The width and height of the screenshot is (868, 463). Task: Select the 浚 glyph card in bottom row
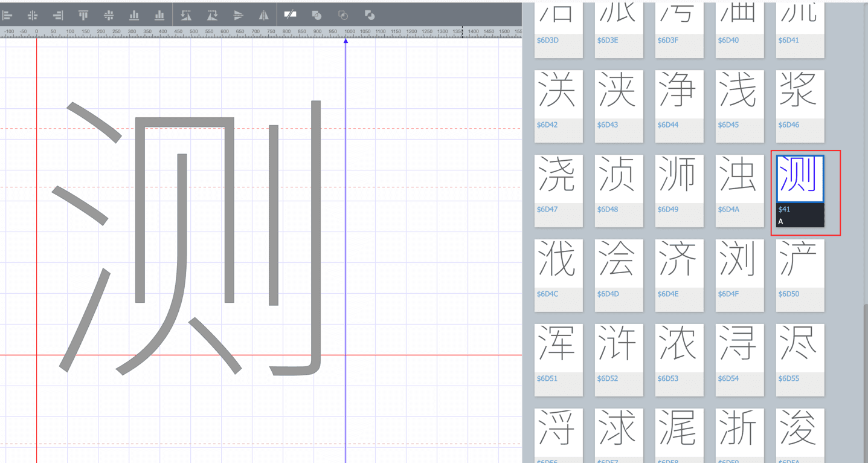pos(800,436)
